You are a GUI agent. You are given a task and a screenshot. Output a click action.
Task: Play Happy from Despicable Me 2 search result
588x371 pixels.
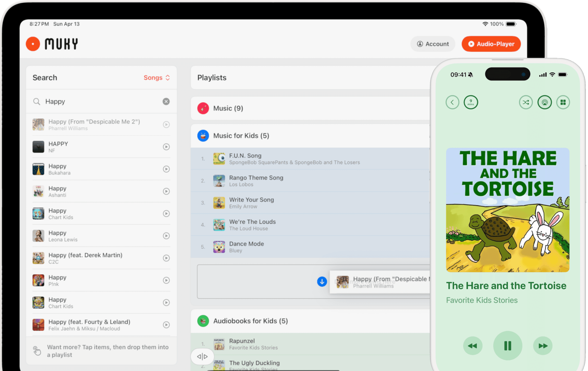(166, 125)
